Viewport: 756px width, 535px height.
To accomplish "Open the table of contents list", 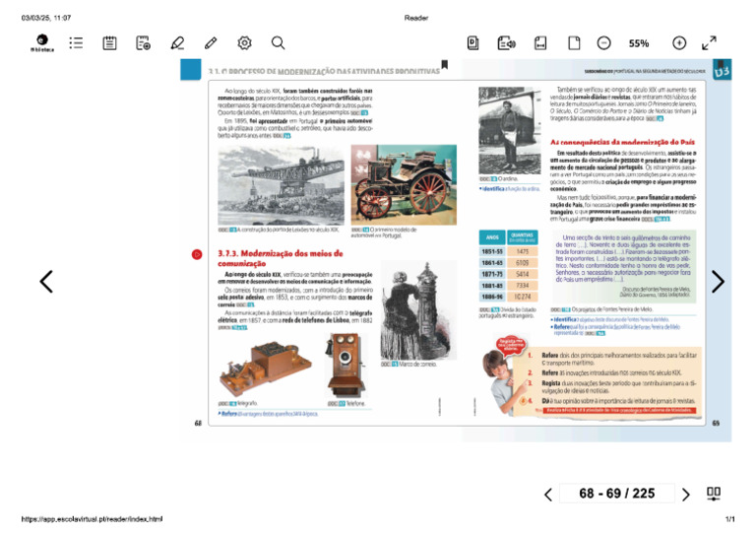I will coord(76,43).
